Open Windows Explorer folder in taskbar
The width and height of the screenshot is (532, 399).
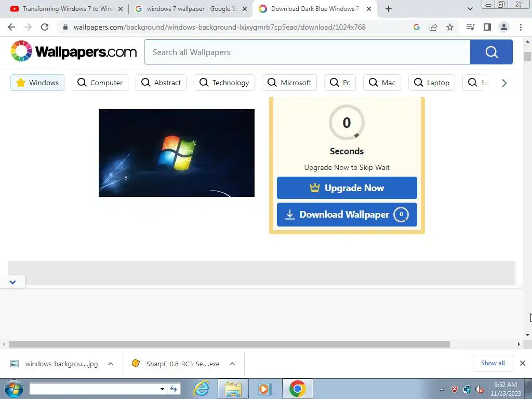click(x=233, y=389)
